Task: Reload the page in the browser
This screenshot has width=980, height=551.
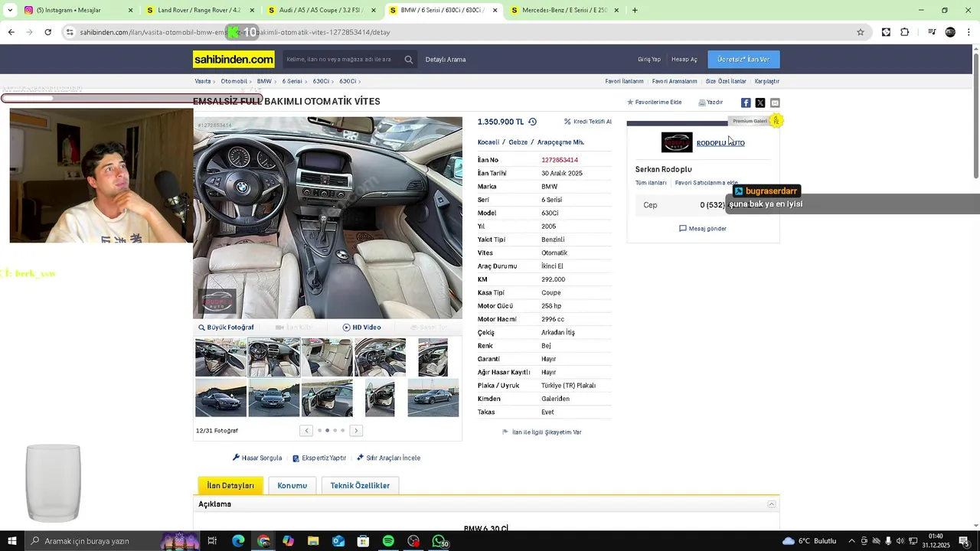Action: click(x=47, y=32)
